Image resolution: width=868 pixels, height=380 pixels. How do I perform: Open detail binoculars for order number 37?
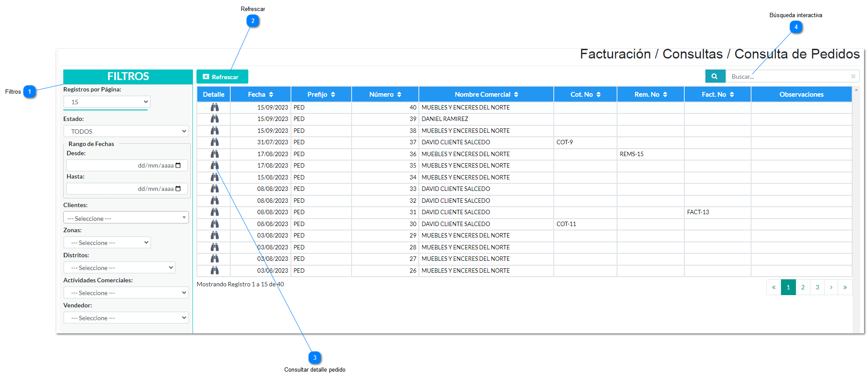coord(214,142)
